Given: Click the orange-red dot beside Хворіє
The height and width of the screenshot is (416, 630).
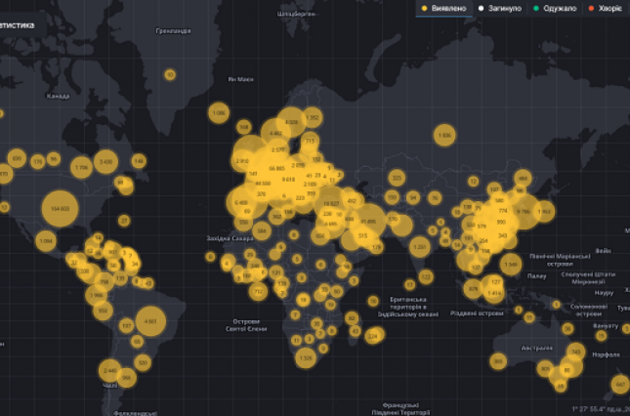Looking at the screenshot, I should [x=590, y=8].
